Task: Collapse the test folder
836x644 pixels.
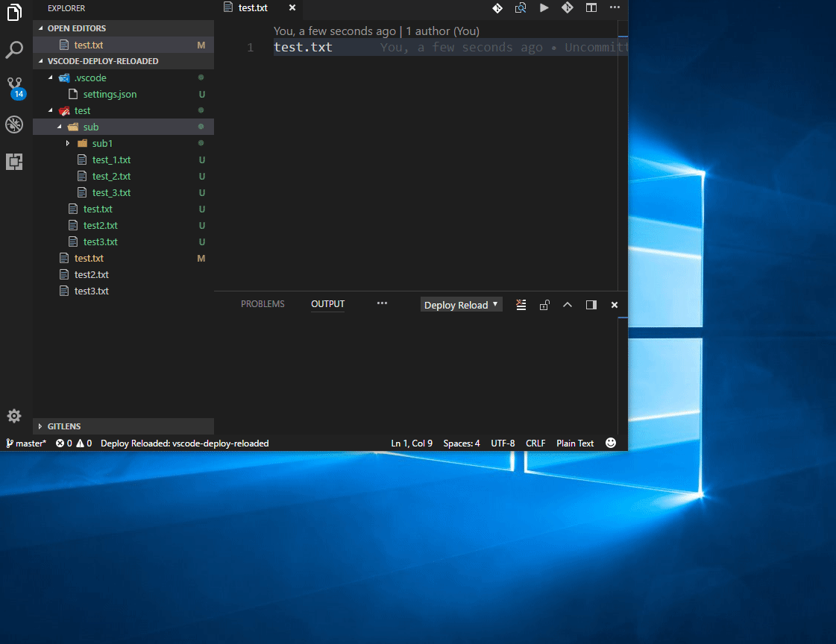Action: point(51,111)
